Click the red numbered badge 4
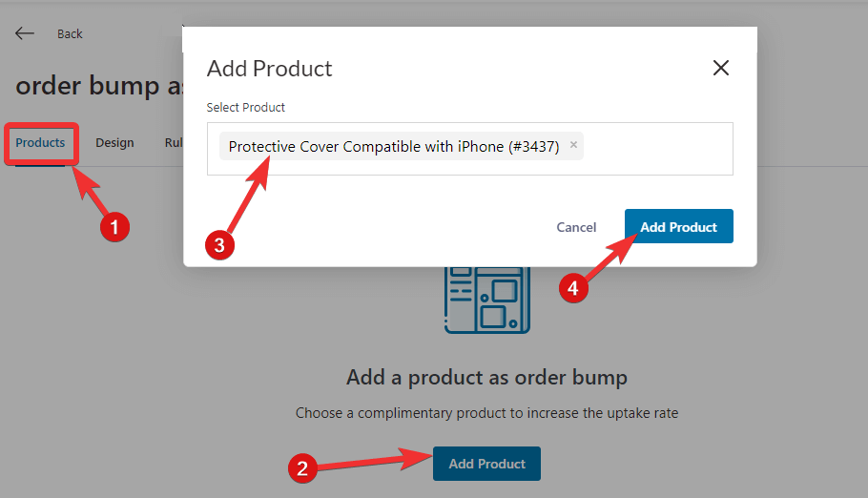Viewport: 868px width, 498px height. pos(573,288)
